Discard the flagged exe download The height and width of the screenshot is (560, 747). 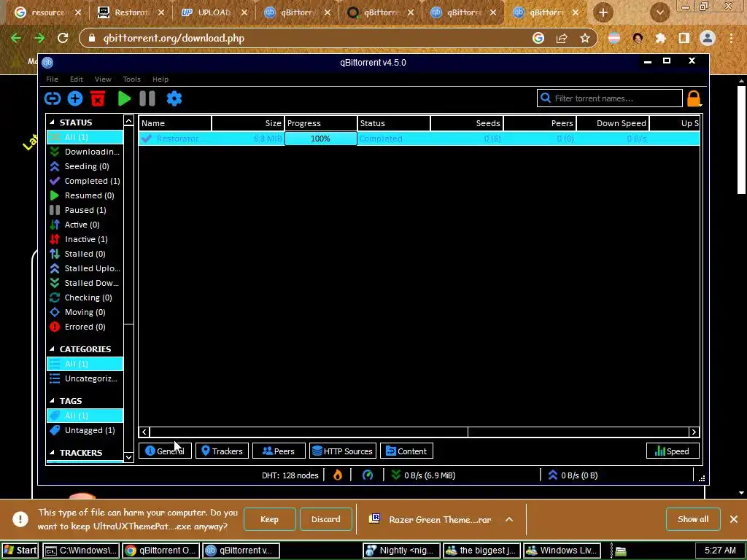tap(326, 519)
